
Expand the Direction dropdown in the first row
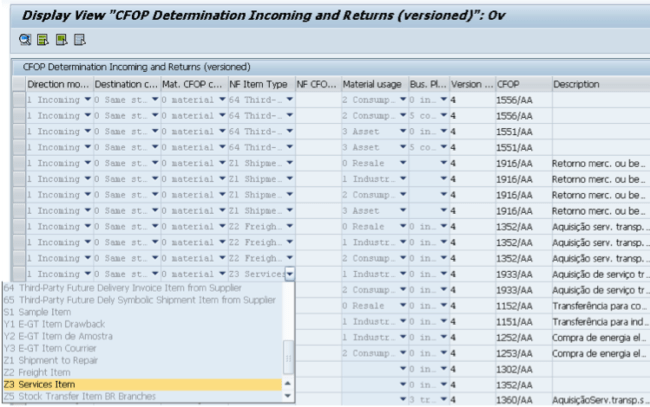click(x=87, y=100)
